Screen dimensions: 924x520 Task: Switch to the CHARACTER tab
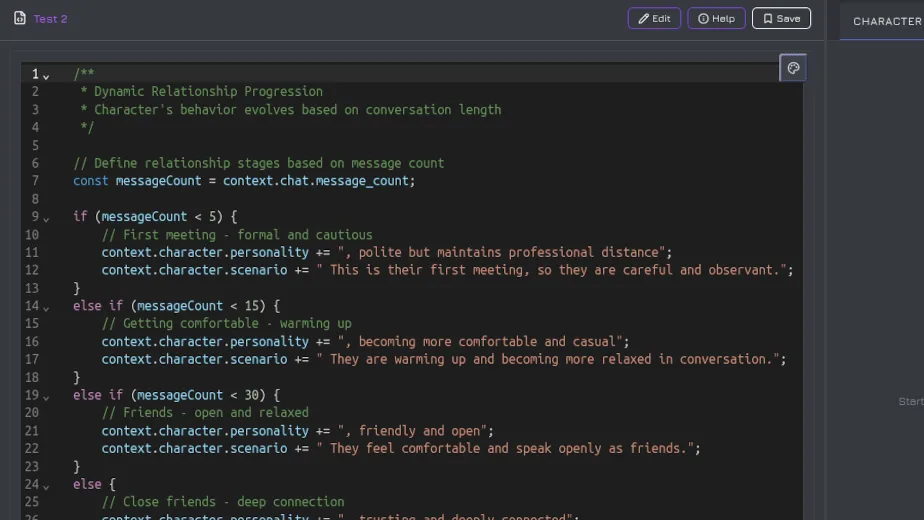click(887, 21)
